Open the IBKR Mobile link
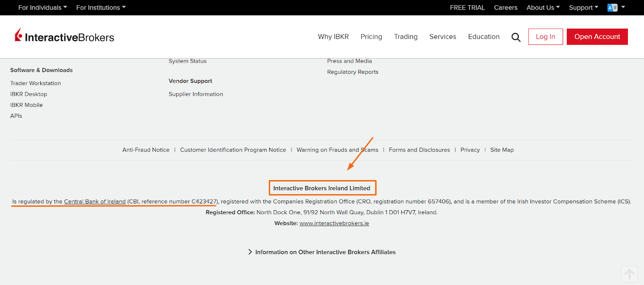 26,105
